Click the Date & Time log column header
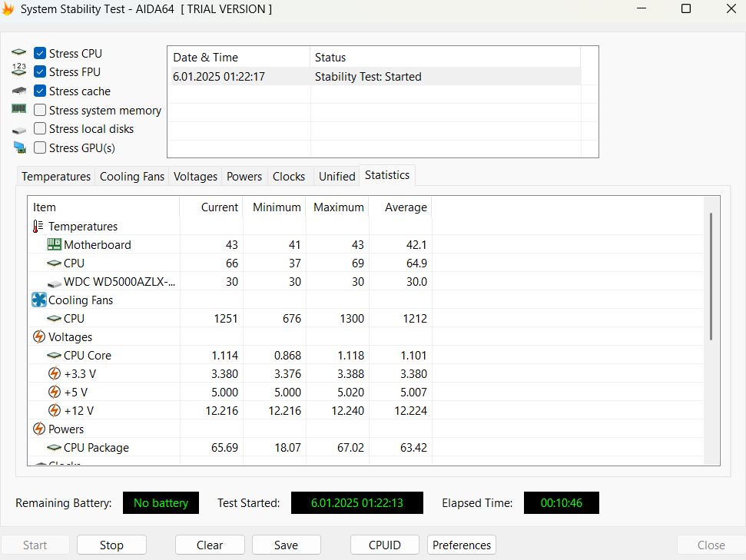This screenshot has height=560, width=746. click(x=239, y=58)
